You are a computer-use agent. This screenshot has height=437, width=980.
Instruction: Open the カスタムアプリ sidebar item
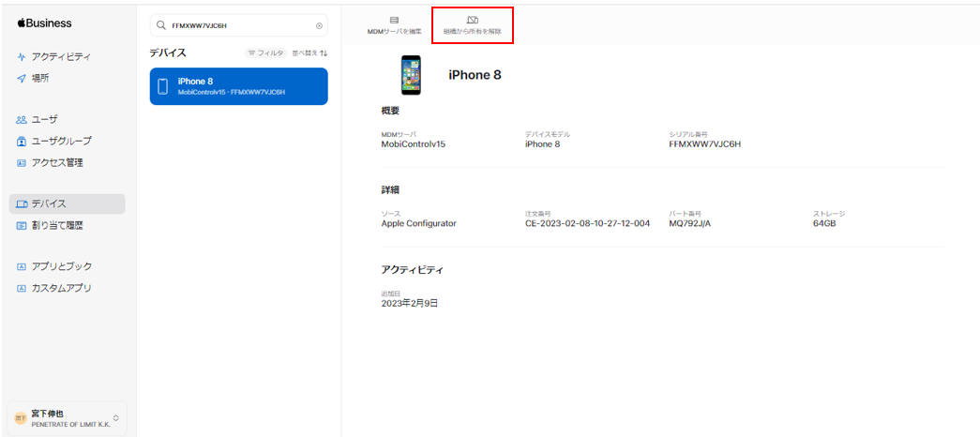53,288
